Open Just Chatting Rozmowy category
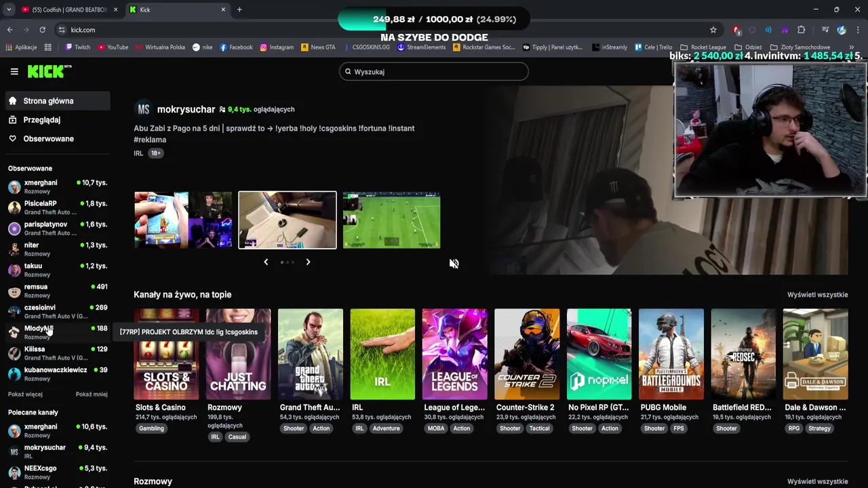This screenshot has height=488, width=868. pos(238,354)
